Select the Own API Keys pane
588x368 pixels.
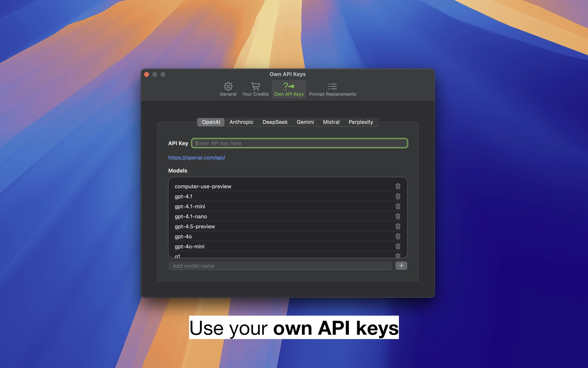[289, 89]
